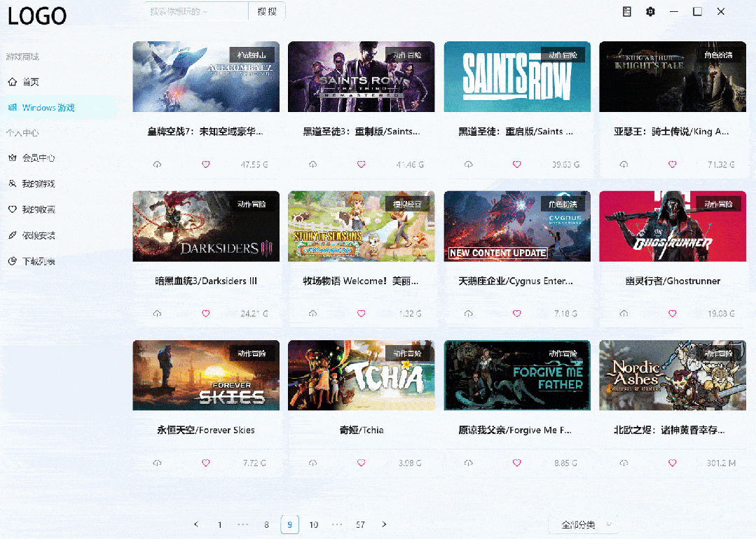
Task: Click the download icon under Darksiders III
Action: (x=157, y=314)
